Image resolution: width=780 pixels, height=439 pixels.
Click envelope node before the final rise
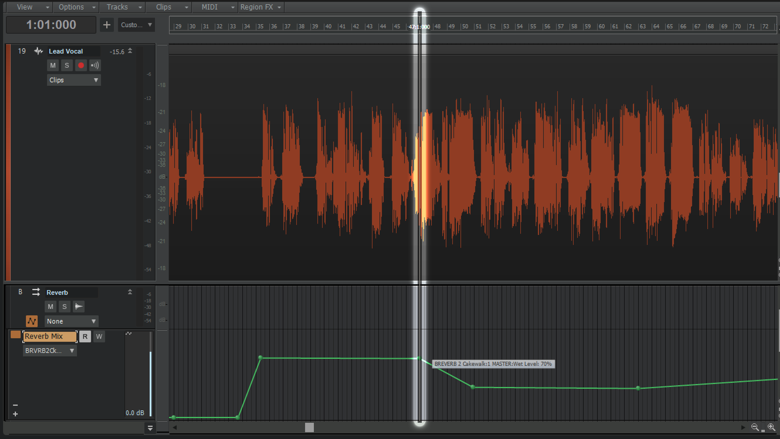(x=638, y=388)
